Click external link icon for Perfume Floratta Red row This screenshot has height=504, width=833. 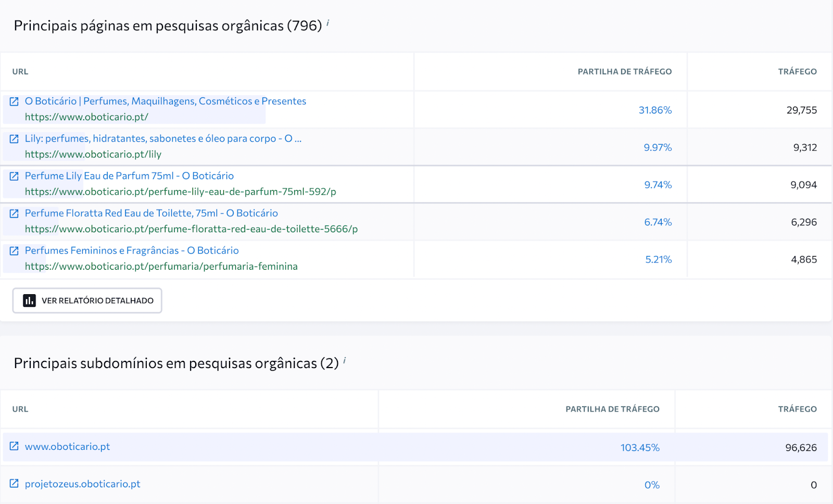(14, 213)
